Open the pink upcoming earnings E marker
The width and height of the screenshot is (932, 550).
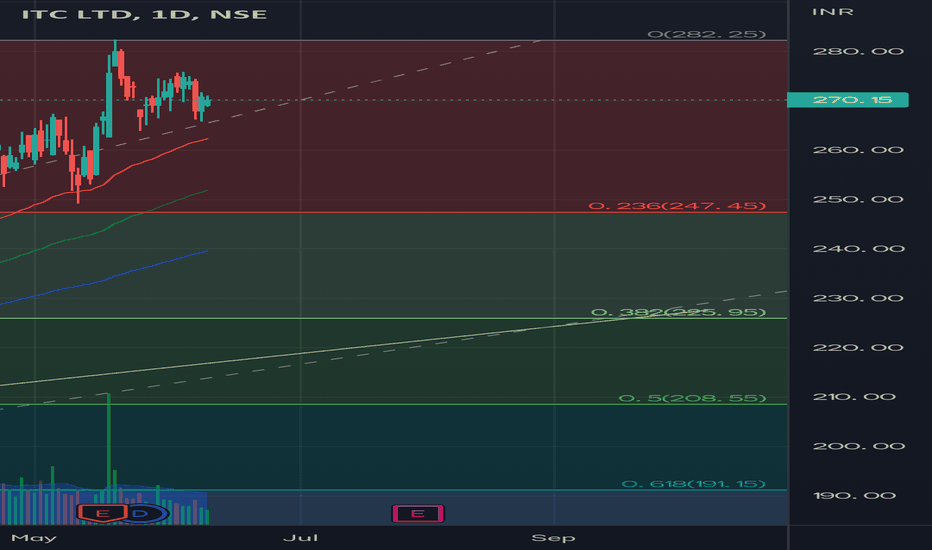418,514
